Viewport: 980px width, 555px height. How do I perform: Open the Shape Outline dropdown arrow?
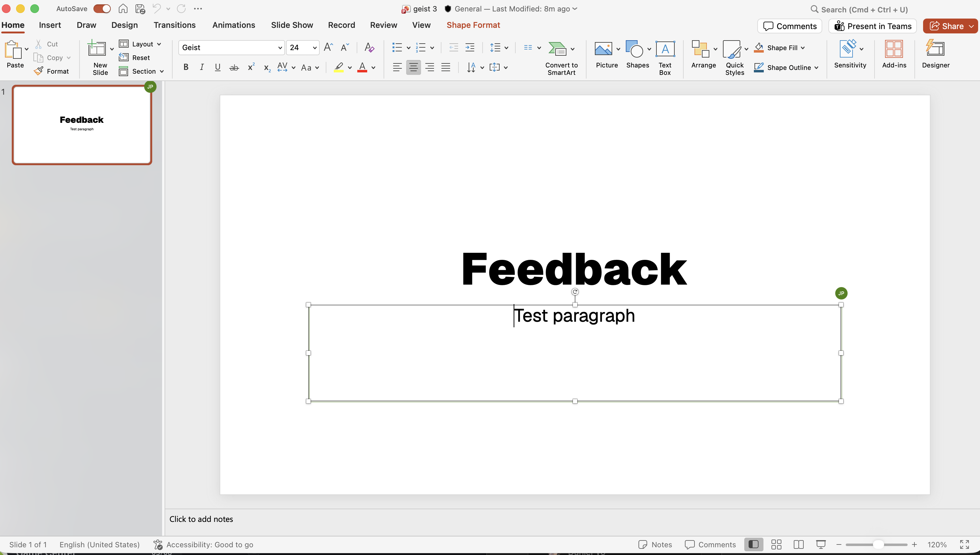click(816, 67)
